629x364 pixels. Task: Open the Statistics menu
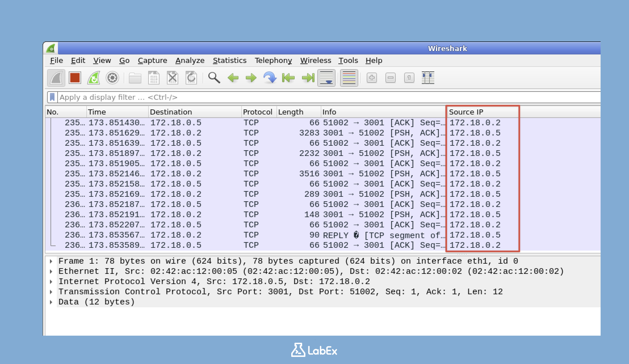click(x=230, y=60)
